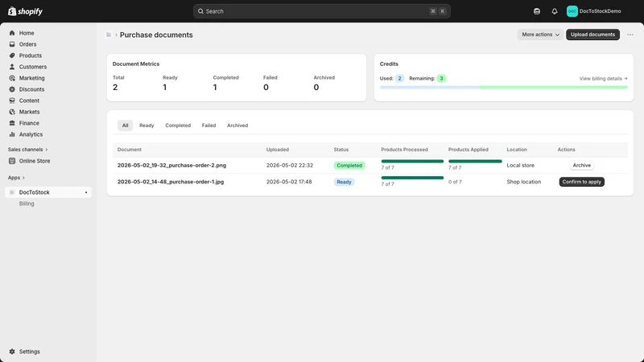
Task: Switch to the Archived tab
Action: [237, 125]
